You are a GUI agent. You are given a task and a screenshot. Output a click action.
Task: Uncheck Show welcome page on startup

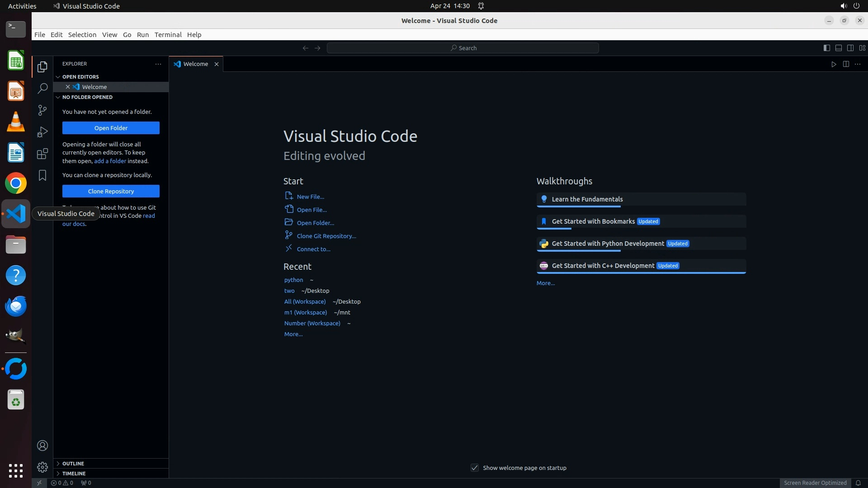click(x=475, y=468)
